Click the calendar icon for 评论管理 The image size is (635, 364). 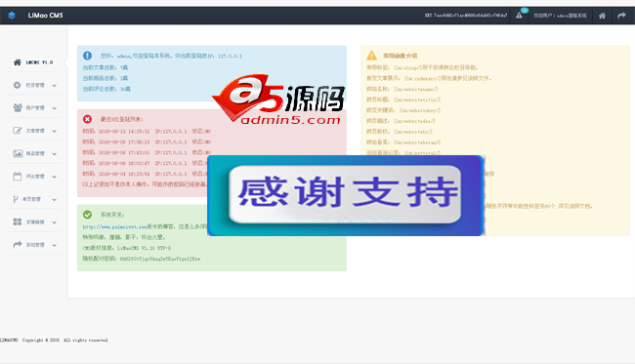point(17,176)
